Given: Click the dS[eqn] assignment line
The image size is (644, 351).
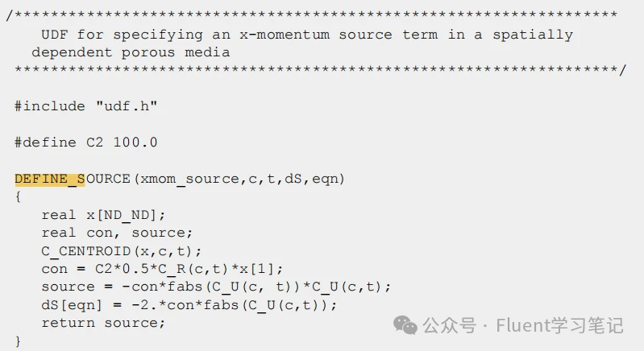Looking at the screenshot, I should click(x=189, y=304).
